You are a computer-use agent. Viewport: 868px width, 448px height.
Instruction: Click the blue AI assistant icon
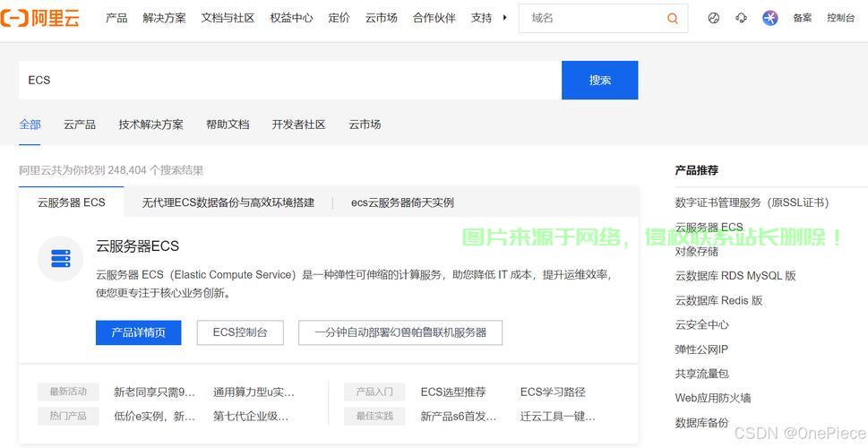[770, 18]
